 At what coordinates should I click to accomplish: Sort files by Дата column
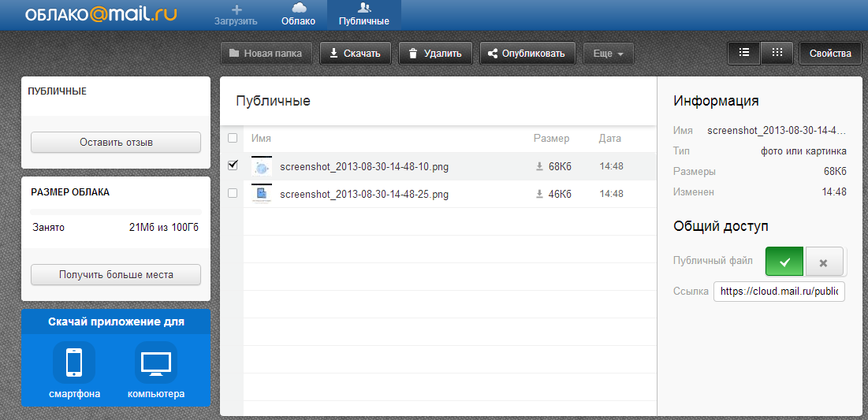tap(609, 139)
